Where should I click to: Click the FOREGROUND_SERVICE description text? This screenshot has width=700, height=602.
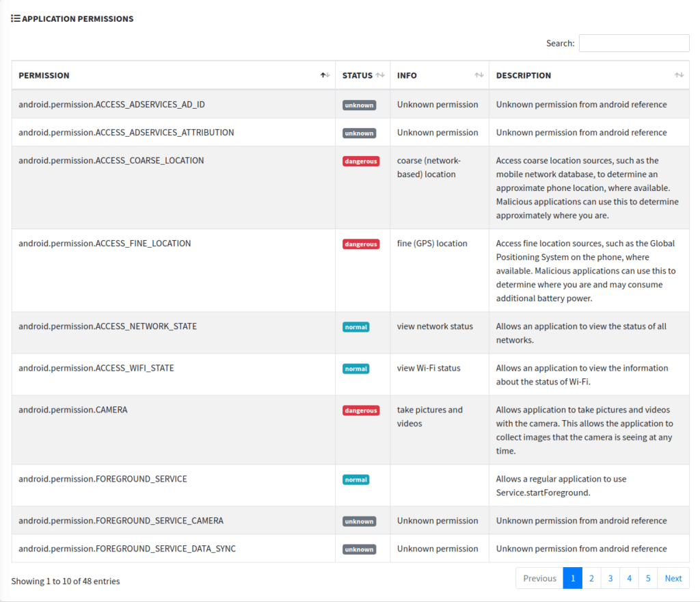561,486
